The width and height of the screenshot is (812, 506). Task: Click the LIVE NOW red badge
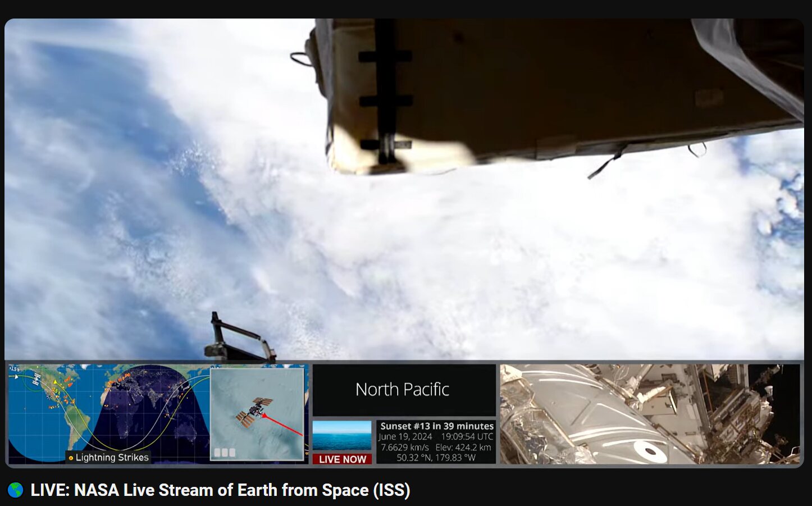[342, 459]
